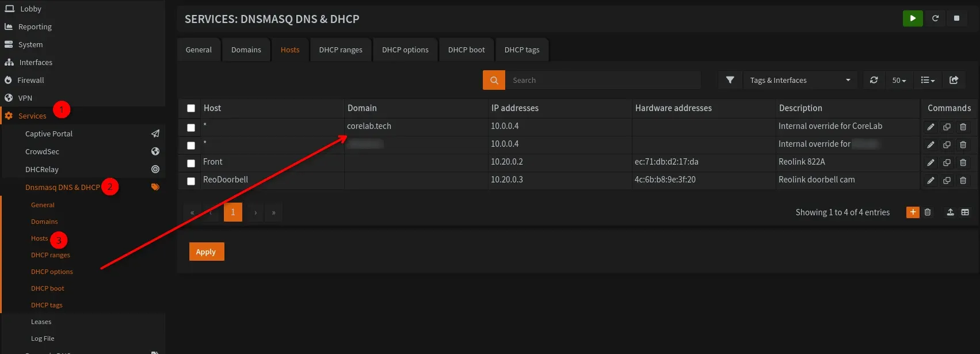Edit the ReoDoorbell host entry

[x=931, y=181]
